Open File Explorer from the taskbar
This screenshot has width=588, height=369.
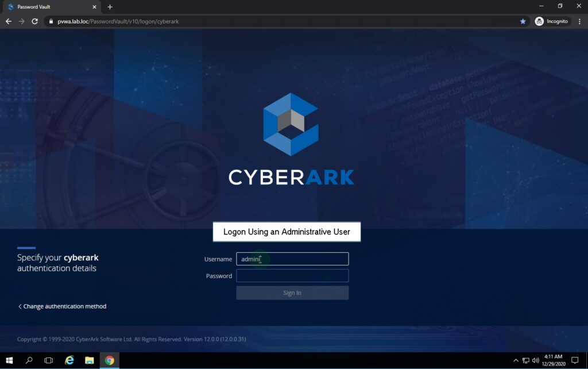(89, 360)
